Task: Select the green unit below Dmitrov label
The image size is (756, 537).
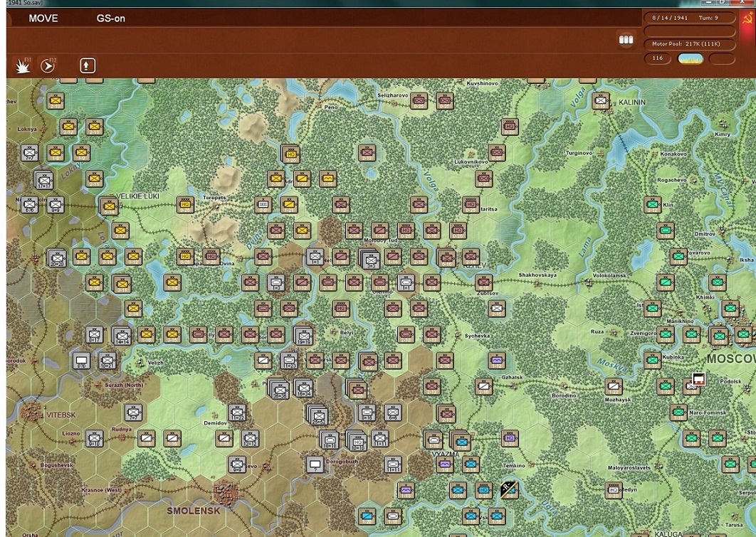Action: pyautogui.click(x=679, y=256)
